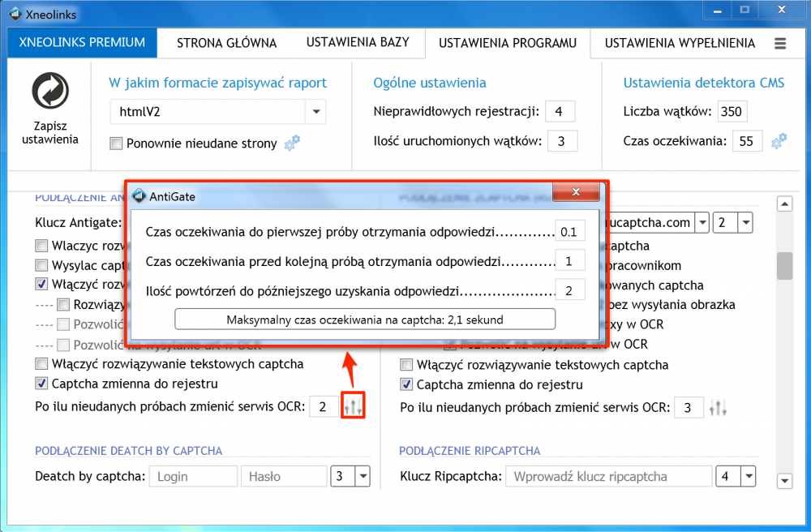This screenshot has height=532, width=811.
Task: Click the scrollbar up arrow
Action: [x=784, y=204]
